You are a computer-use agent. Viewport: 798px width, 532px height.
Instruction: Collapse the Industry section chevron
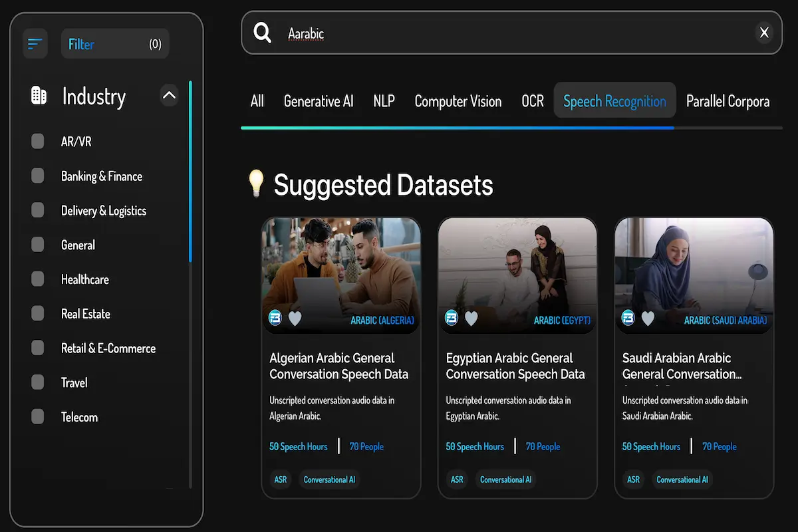pyautogui.click(x=170, y=96)
